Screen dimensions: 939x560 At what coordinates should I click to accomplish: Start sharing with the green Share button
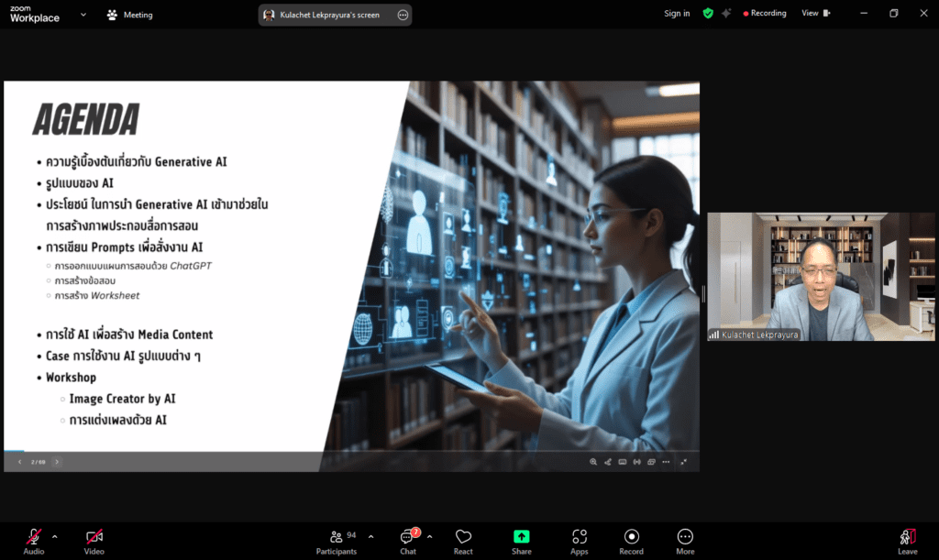[521, 541]
